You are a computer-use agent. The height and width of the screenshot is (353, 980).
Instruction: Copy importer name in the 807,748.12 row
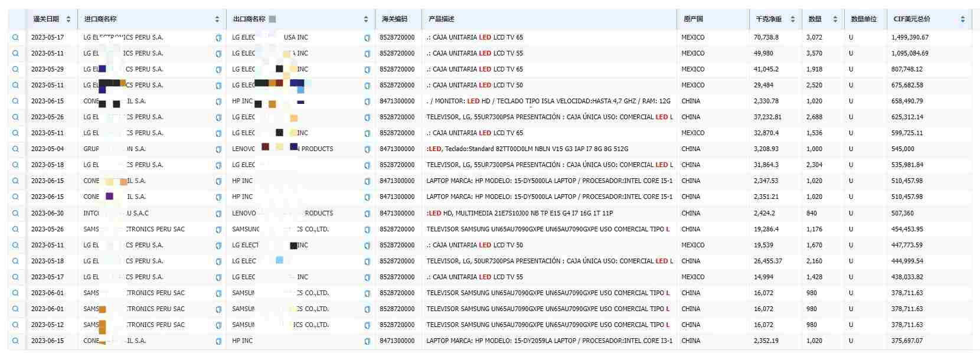pos(218,70)
